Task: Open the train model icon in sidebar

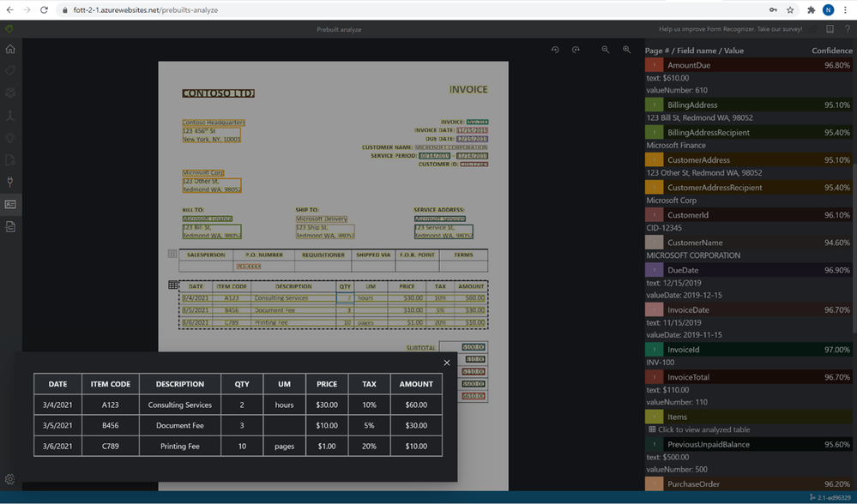Action: click(x=9, y=93)
